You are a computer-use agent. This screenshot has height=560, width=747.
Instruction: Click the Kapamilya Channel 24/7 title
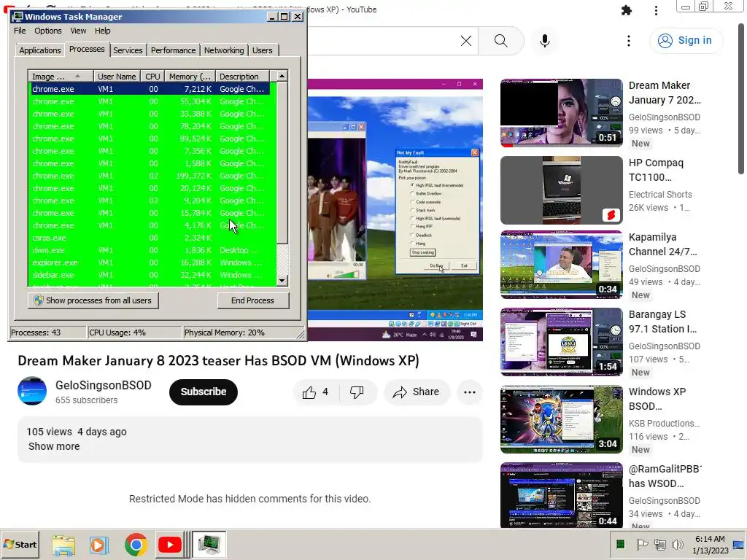click(x=662, y=245)
